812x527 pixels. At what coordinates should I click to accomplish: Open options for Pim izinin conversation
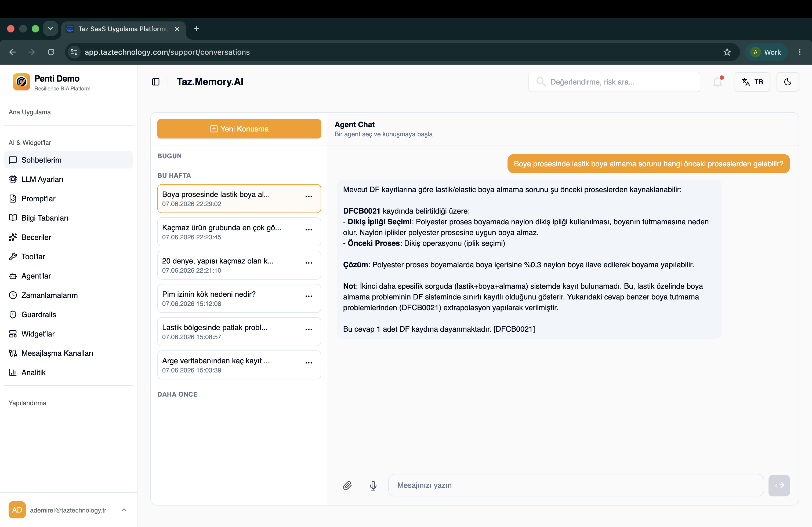coord(309,296)
